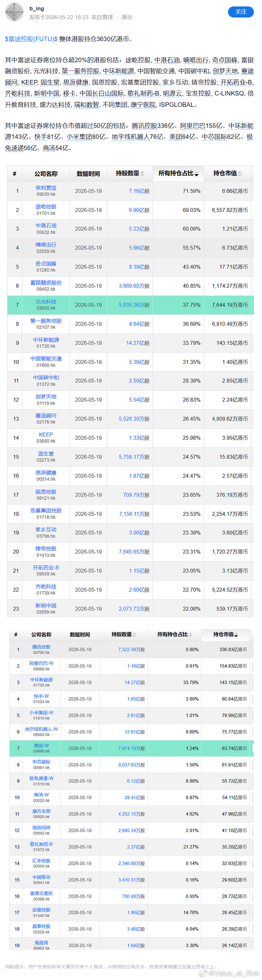Viewport: 262px width, 980px height.
Task: Click 数据时间 header of the second table
Action: [80, 635]
